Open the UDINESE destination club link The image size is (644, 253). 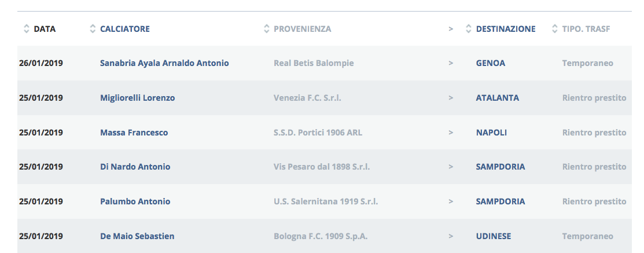coord(494,236)
